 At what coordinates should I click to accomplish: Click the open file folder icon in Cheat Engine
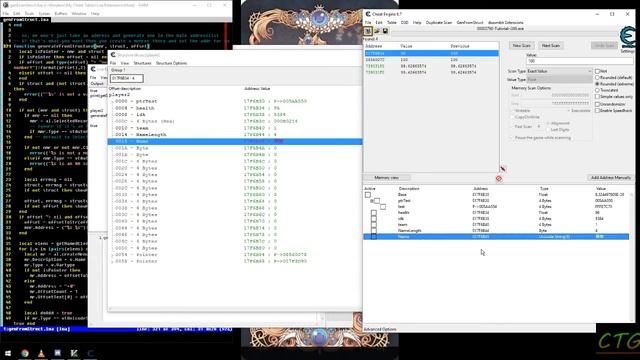pyautogui.click(x=377, y=31)
